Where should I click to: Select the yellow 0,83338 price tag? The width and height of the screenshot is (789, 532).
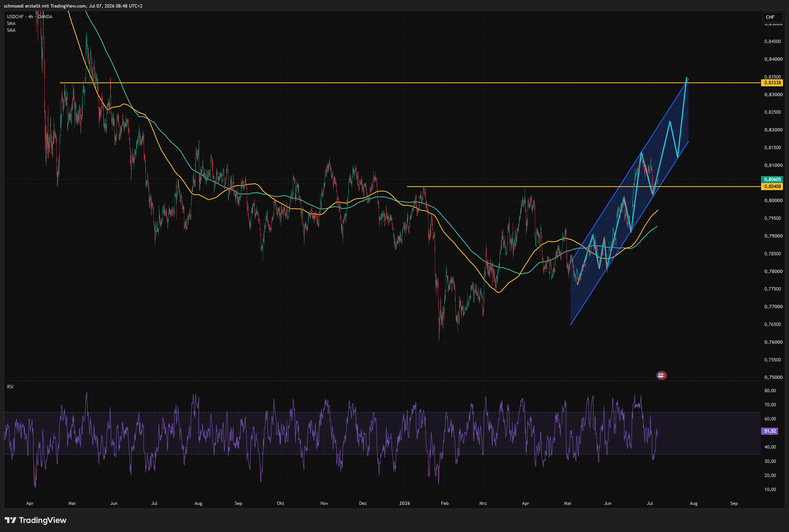tap(772, 83)
